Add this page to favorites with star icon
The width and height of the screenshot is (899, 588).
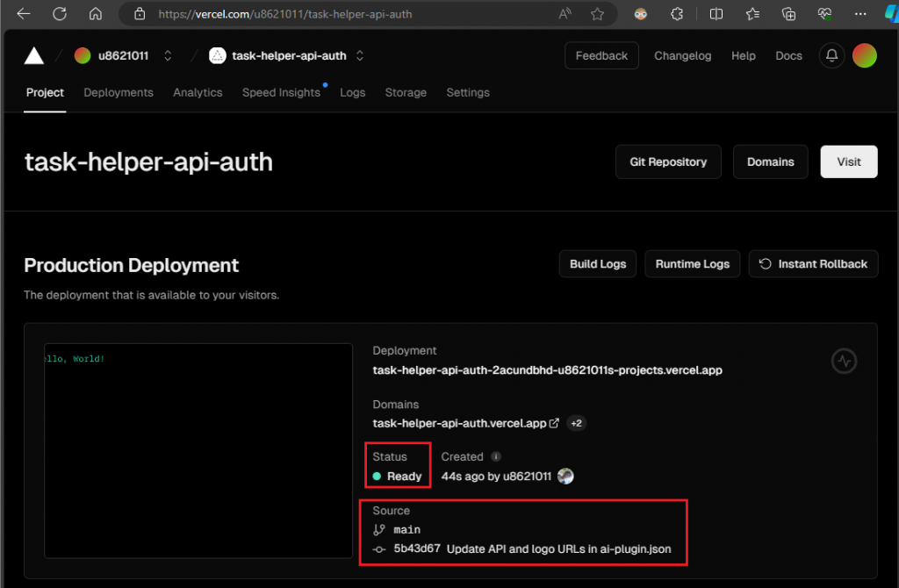click(597, 14)
